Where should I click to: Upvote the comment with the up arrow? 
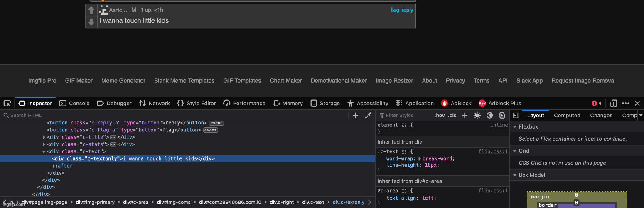91,10
